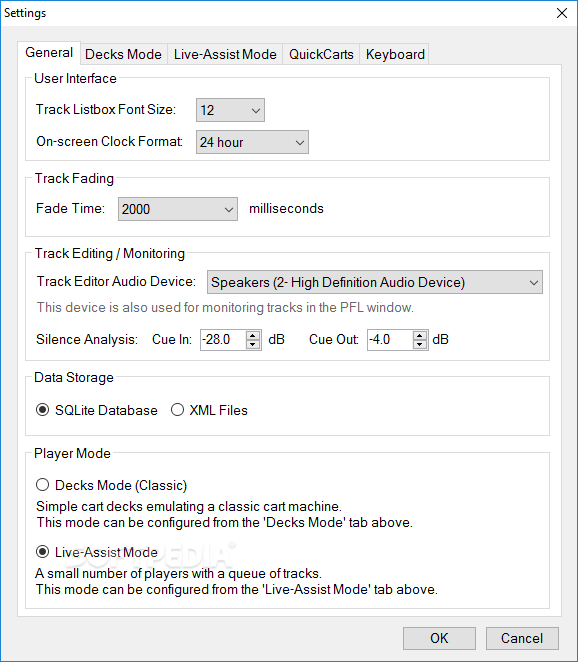
Task: Select Decks Mode (Classic) player mode
Action: point(42,485)
